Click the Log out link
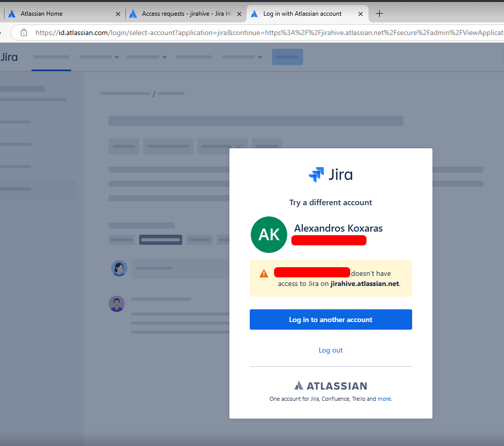Image resolution: width=504 pixels, height=446 pixels. coord(330,350)
